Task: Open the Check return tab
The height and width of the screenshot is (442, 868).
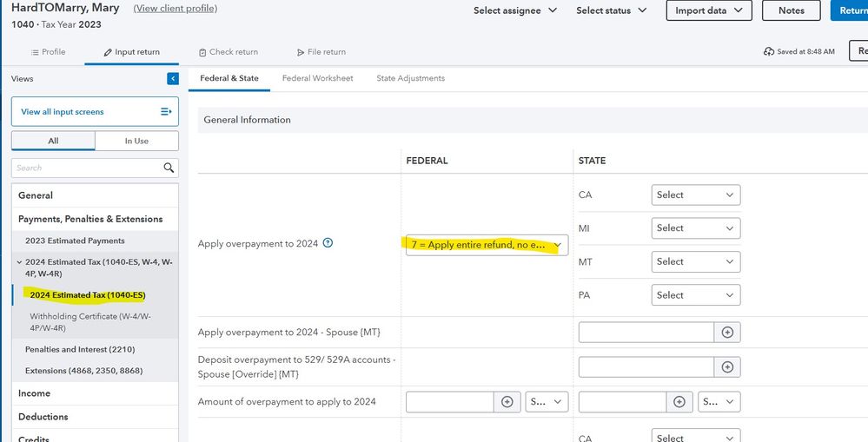Action: point(229,52)
